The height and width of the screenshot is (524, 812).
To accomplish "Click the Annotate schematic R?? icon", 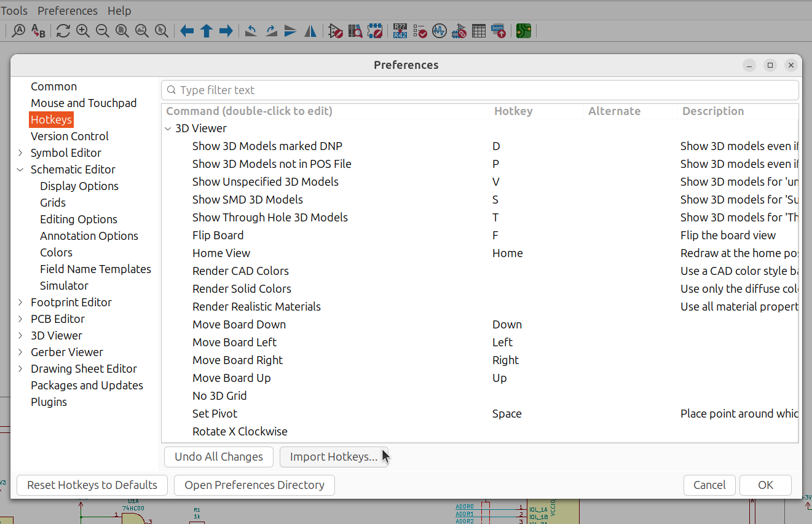I will point(400,31).
